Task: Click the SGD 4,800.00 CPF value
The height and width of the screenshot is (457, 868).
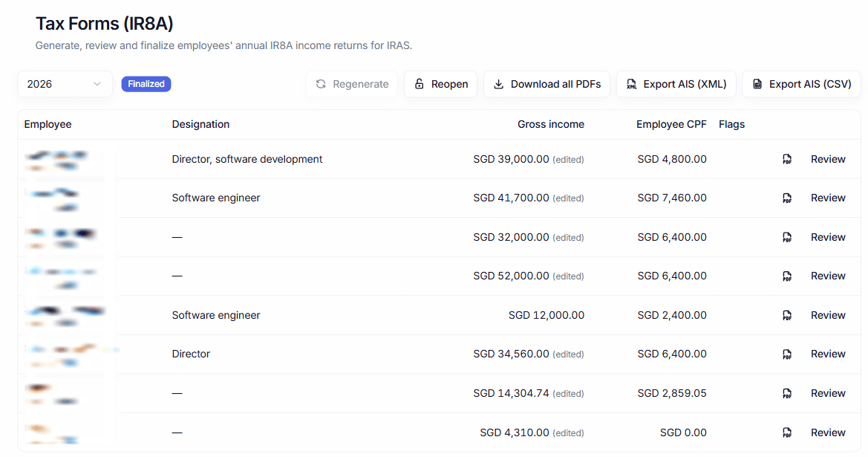Action: point(671,159)
